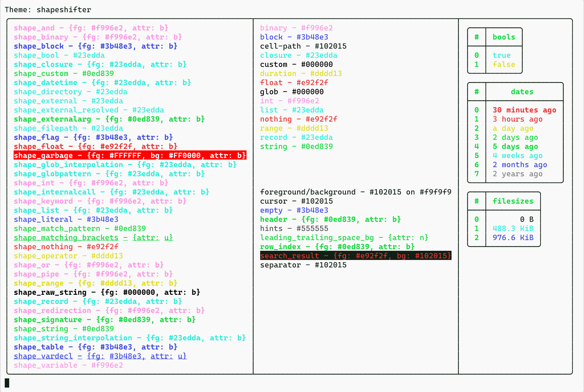Viewport: 584px width, 392px height.
Task: Select the '4 weeks ago' date cell
Action: click(x=517, y=155)
